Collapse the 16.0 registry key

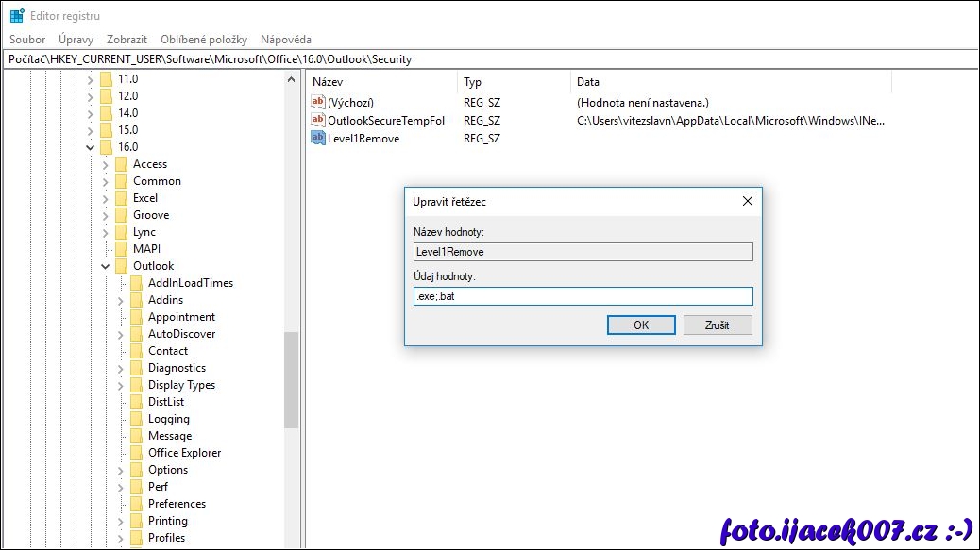click(x=91, y=147)
